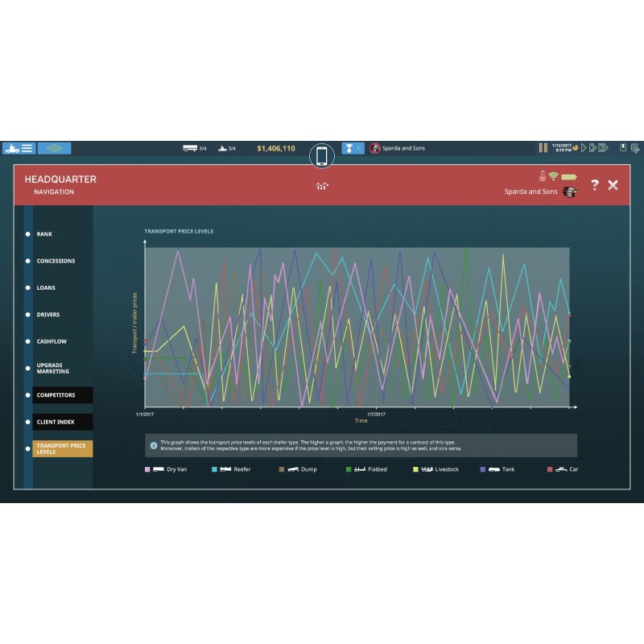Viewport: 644px width, 644px height.
Task: Open the Rank navigation item
Action: point(44,234)
